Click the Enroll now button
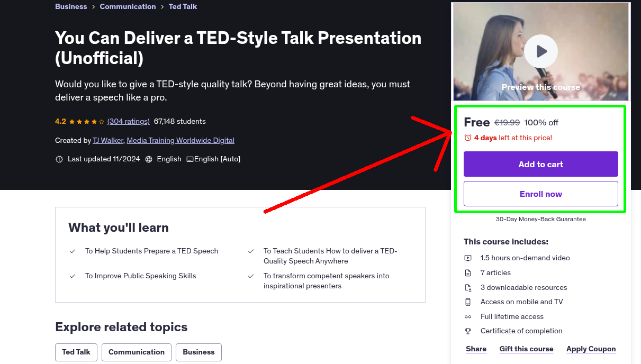The image size is (641, 364). [541, 194]
